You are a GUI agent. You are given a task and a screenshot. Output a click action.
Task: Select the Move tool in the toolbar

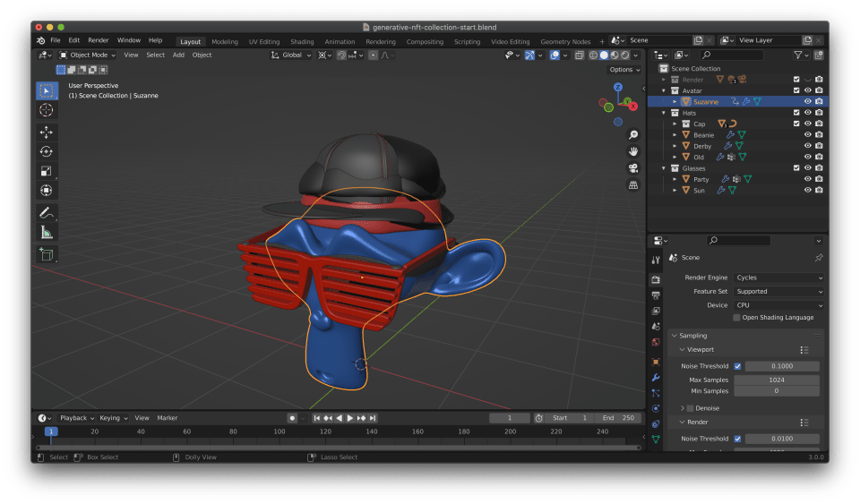pyautogui.click(x=47, y=132)
